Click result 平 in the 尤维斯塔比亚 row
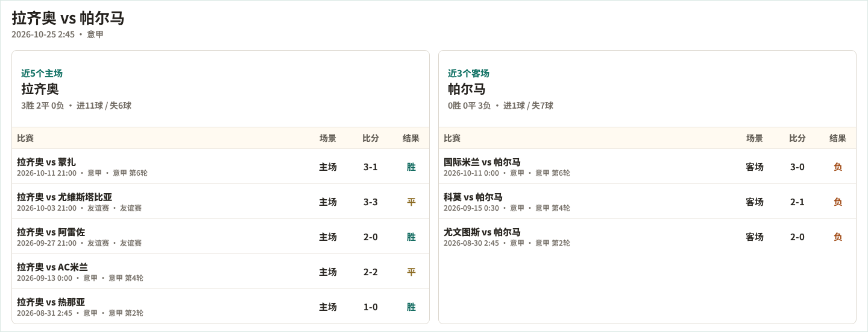Viewport: 868px width, 332px height. click(x=411, y=202)
